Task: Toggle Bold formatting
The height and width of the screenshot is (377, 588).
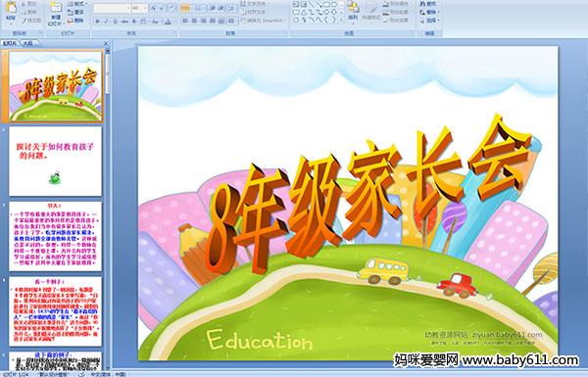Action: point(97,22)
